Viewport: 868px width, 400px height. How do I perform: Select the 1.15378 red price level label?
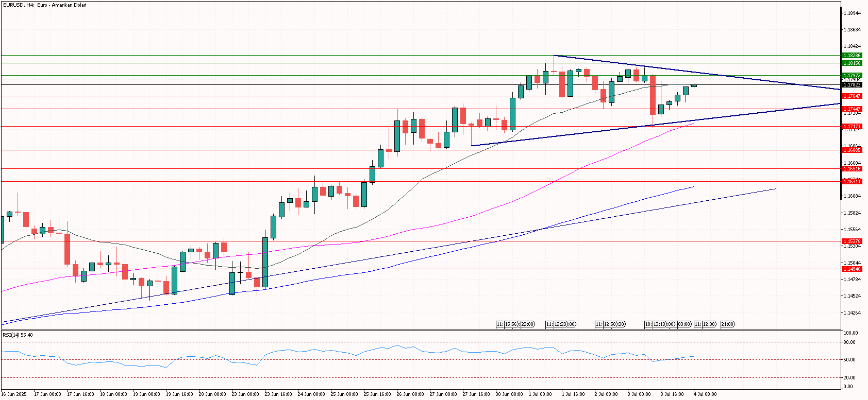(x=852, y=241)
